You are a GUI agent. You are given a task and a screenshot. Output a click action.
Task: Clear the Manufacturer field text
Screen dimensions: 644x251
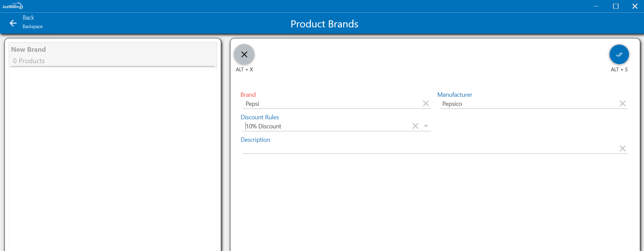(x=622, y=103)
